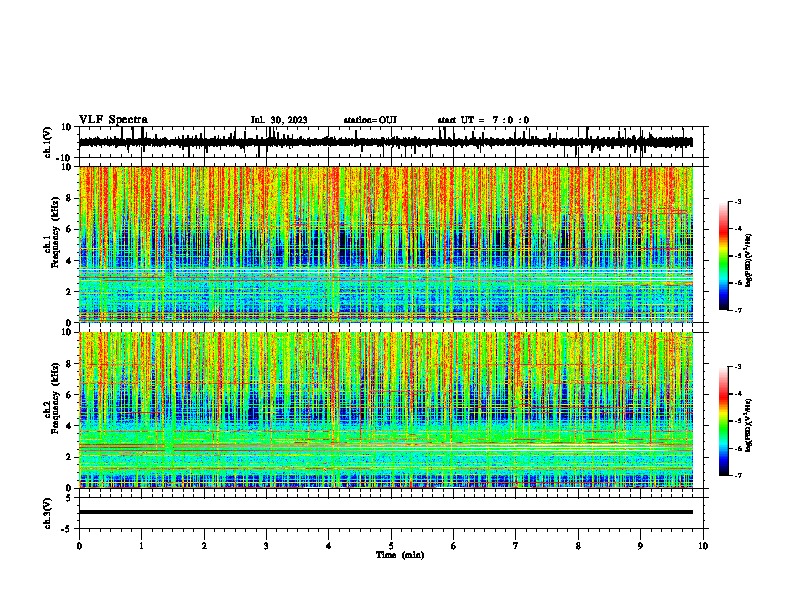Click the ch.1 spectrogram color bar
Screen dimensions: 792x612
[x=724, y=256]
